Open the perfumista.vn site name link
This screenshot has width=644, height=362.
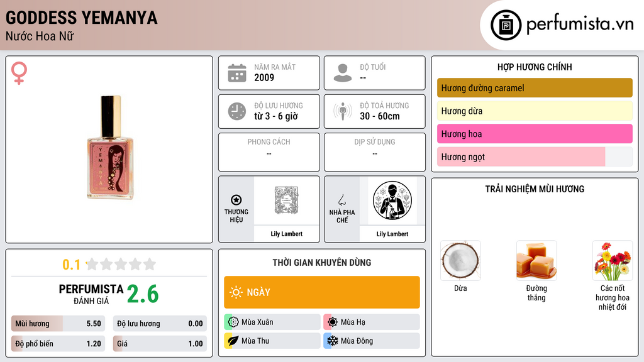coord(580,25)
